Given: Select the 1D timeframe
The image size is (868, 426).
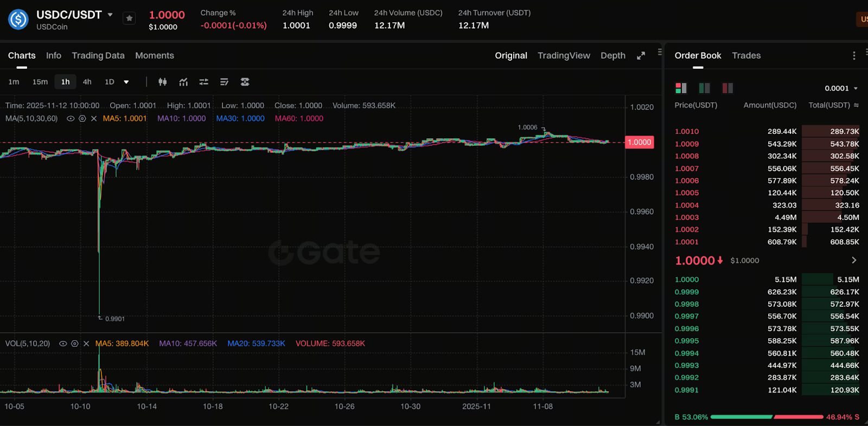Looking at the screenshot, I should pyautogui.click(x=110, y=82).
